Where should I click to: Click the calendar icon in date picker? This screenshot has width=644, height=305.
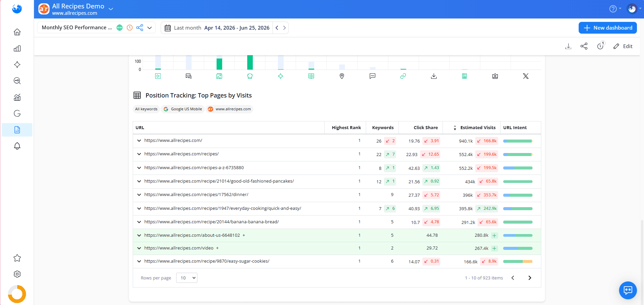(x=168, y=28)
